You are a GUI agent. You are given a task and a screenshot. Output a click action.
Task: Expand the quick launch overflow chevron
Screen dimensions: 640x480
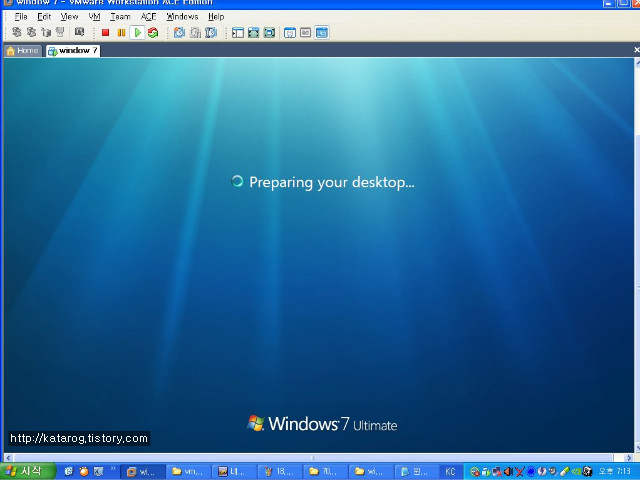click(x=113, y=469)
